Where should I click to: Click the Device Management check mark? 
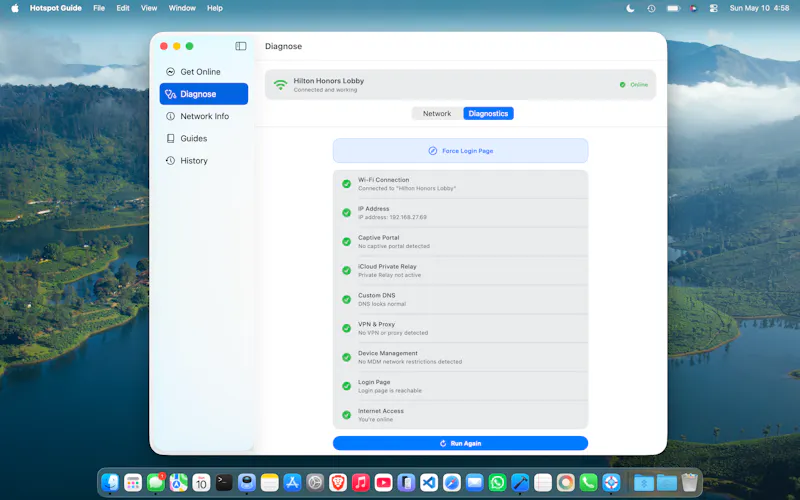(346, 357)
